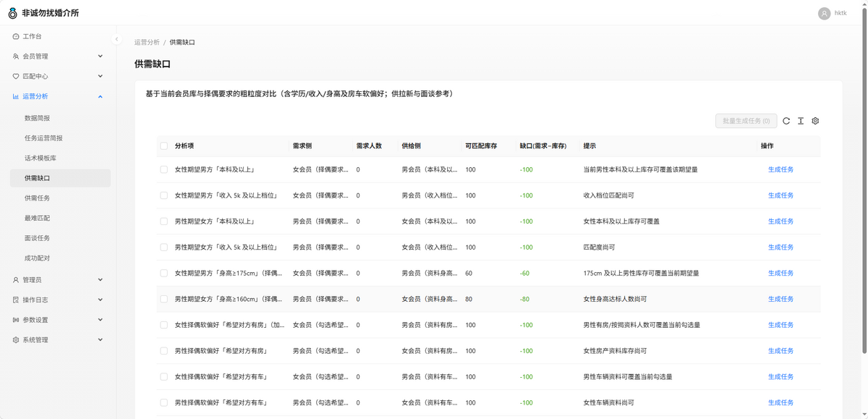868x419 pixels.
Task: Click the 会员管理 people icon
Action: pos(16,56)
